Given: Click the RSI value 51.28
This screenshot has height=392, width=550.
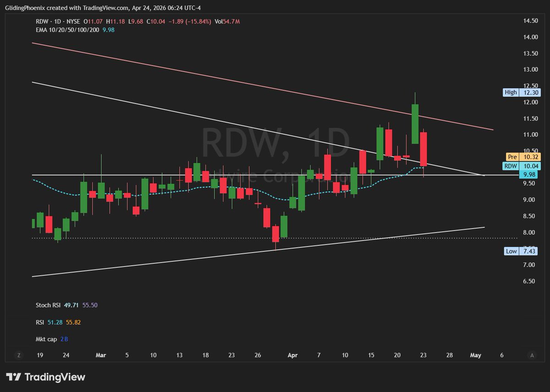Looking at the screenshot, I should click(54, 322).
